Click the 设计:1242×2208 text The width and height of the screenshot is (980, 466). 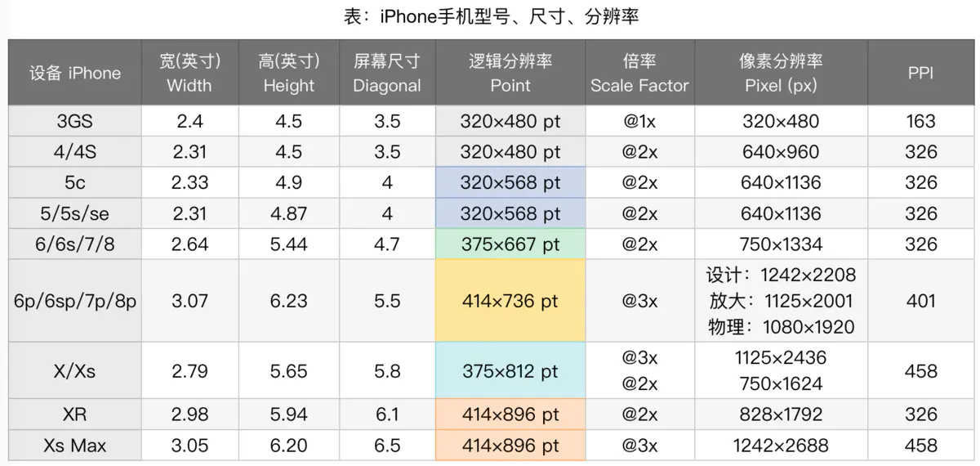pos(781,275)
